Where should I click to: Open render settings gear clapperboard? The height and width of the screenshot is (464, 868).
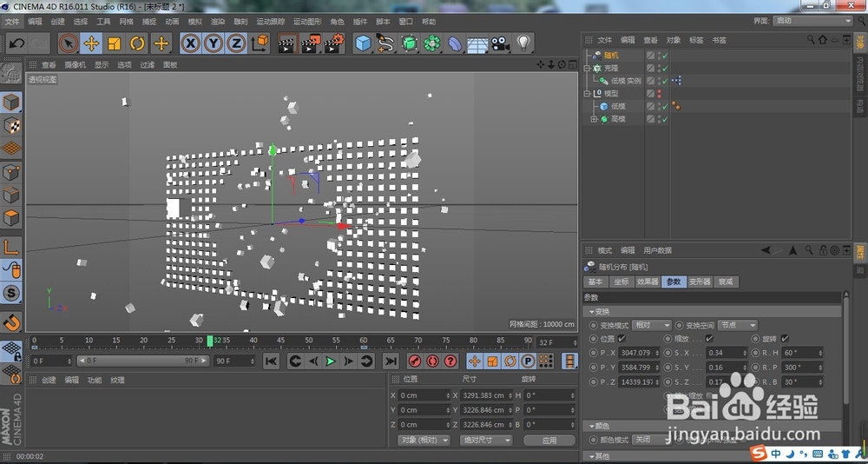coord(334,43)
